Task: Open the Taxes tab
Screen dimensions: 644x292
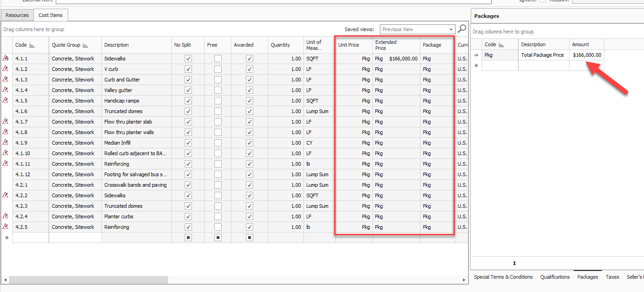Action: click(612, 277)
